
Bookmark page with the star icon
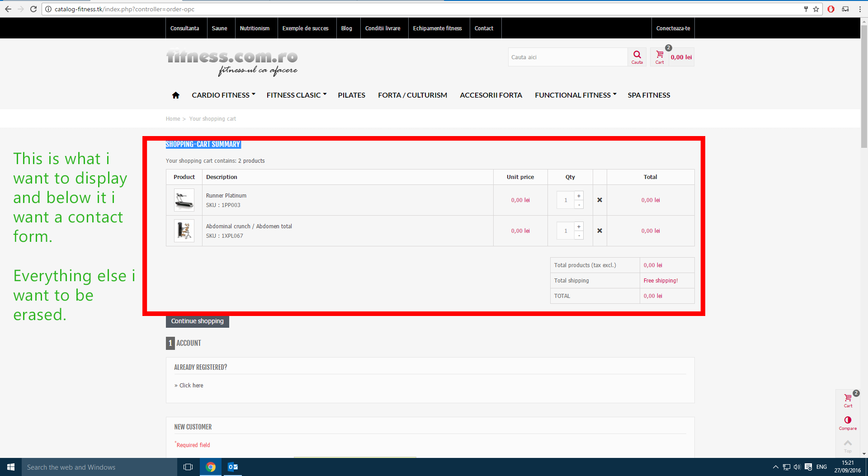(816, 9)
